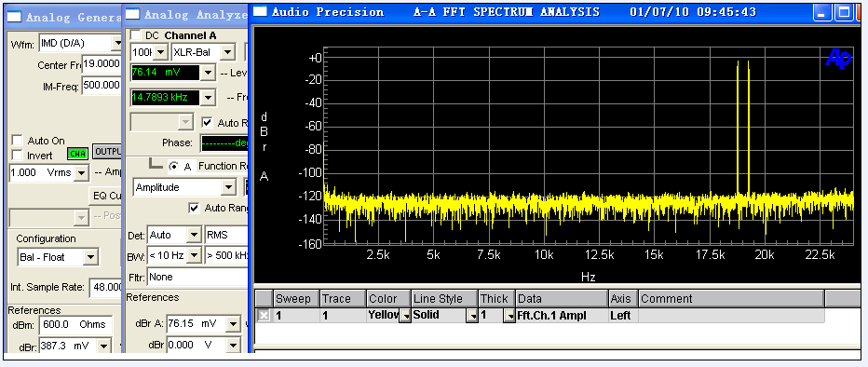Viewport: 868px width, 367px height.
Task: Click the Center Freq 19.0000 field
Action: point(102,64)
